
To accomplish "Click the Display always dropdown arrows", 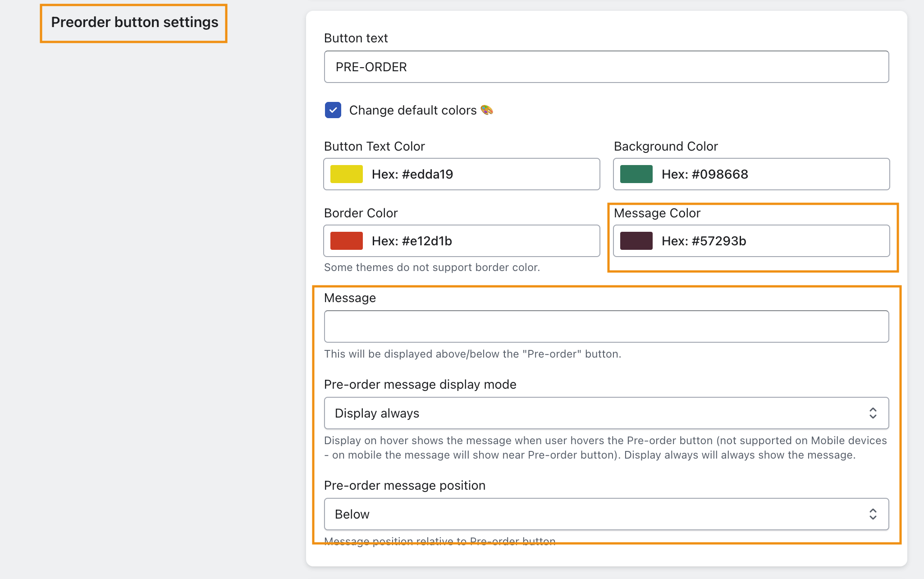I will coord(873,413).
